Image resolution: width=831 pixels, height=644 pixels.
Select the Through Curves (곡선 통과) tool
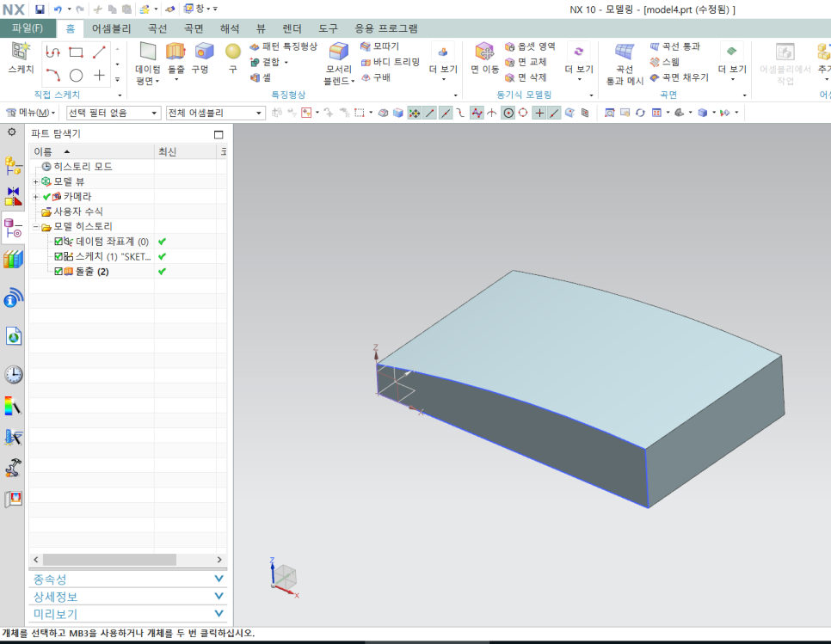point(674,46)
